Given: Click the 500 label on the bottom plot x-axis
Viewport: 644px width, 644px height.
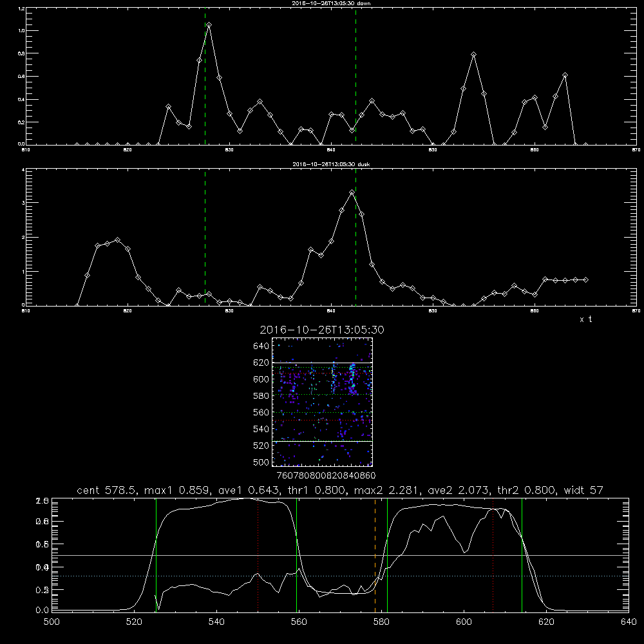Looking at the screenshot, I should [52, 622].
